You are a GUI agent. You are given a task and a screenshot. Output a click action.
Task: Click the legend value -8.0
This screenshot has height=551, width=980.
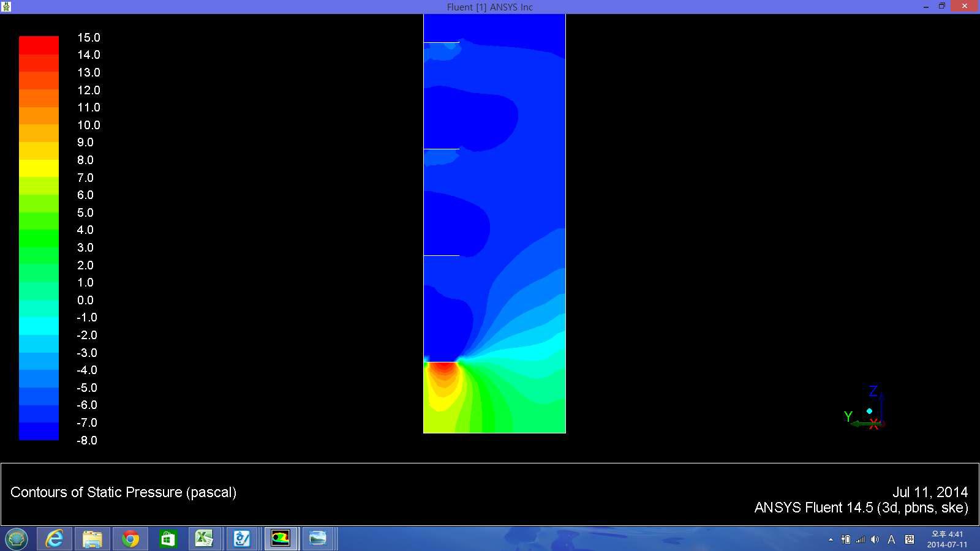pos(87,440)
